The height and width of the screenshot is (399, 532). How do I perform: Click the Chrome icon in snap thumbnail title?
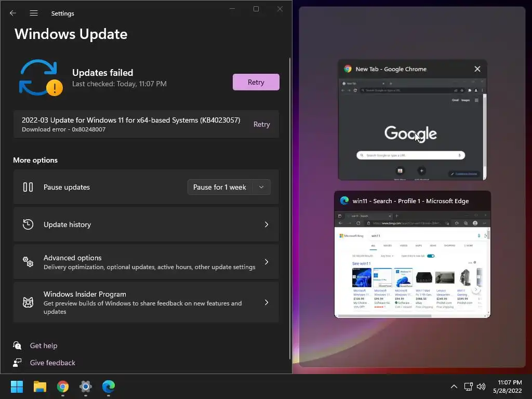pyautogui.click(x=348, y=69)
